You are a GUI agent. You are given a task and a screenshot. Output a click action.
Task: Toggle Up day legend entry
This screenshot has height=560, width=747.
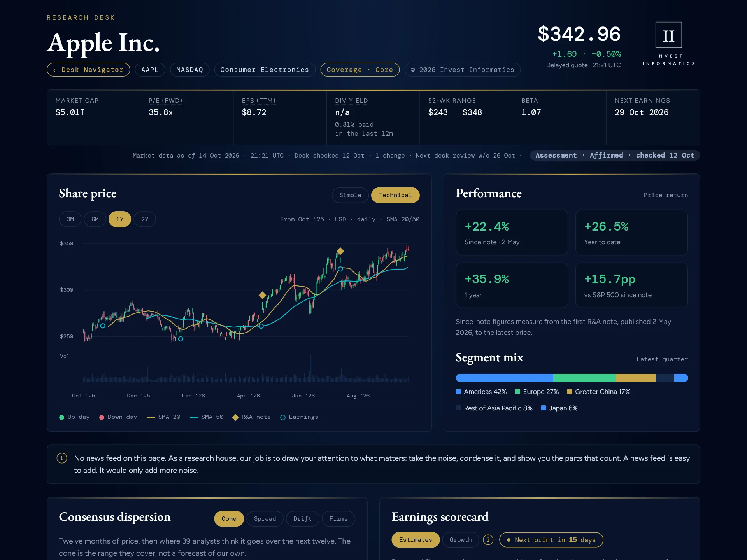(74, 417)
